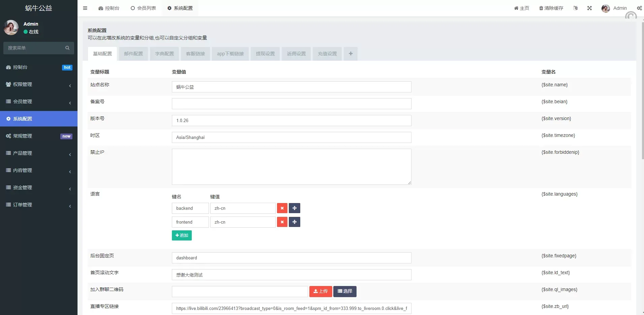Click the move handle for frontend row
Image resolution: width=644 pixels, height=315 pixels.
click(x=294, y=222)
